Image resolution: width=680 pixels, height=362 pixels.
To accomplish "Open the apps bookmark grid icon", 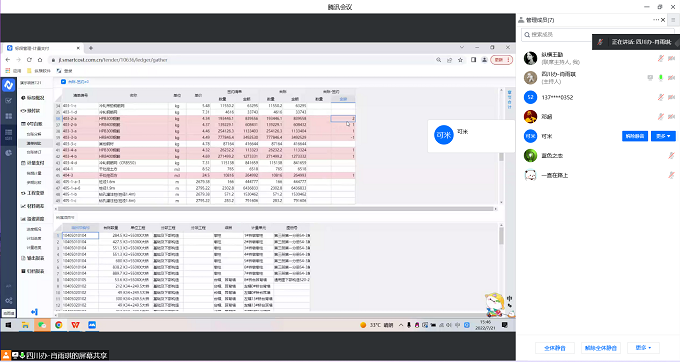I will [8, 71].
